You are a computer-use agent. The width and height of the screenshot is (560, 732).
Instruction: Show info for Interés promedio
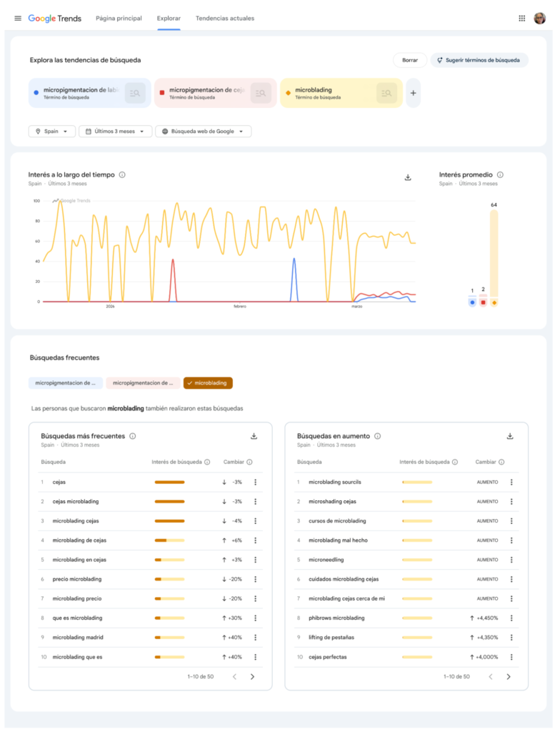tap(500, 174)
